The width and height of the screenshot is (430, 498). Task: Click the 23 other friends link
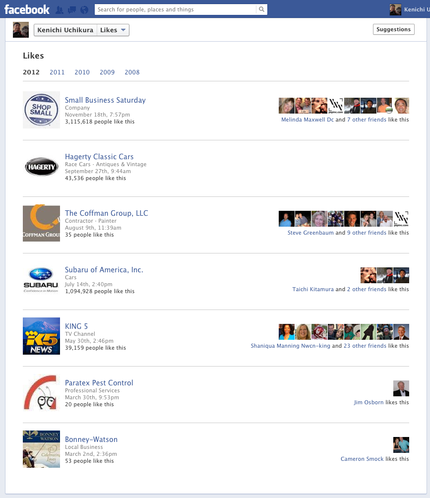click(x=365, y=346)
